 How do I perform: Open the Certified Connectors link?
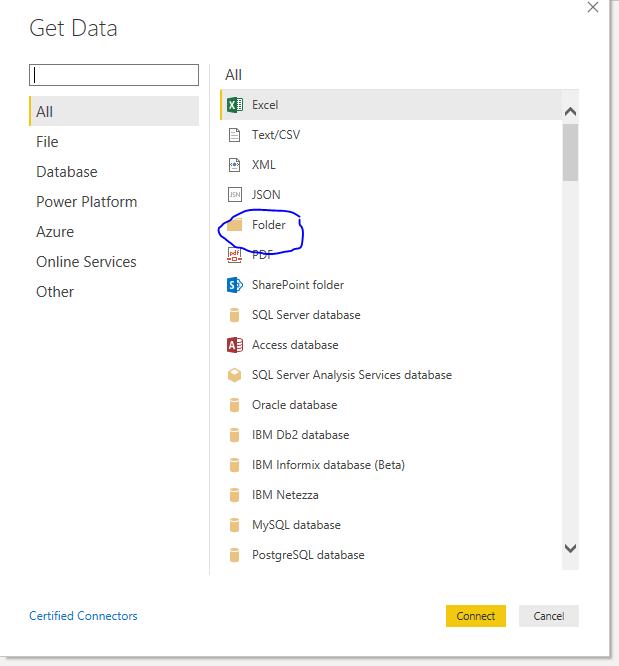(83, 616)
